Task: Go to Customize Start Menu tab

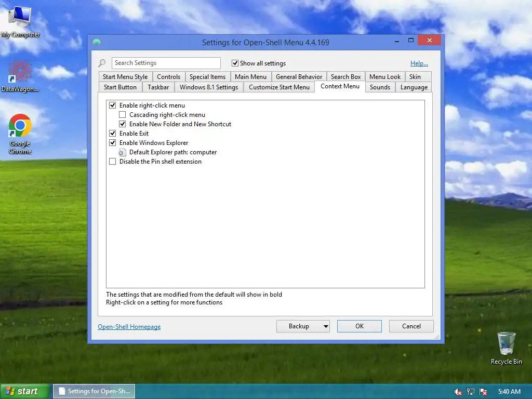Action: [279, 87]
